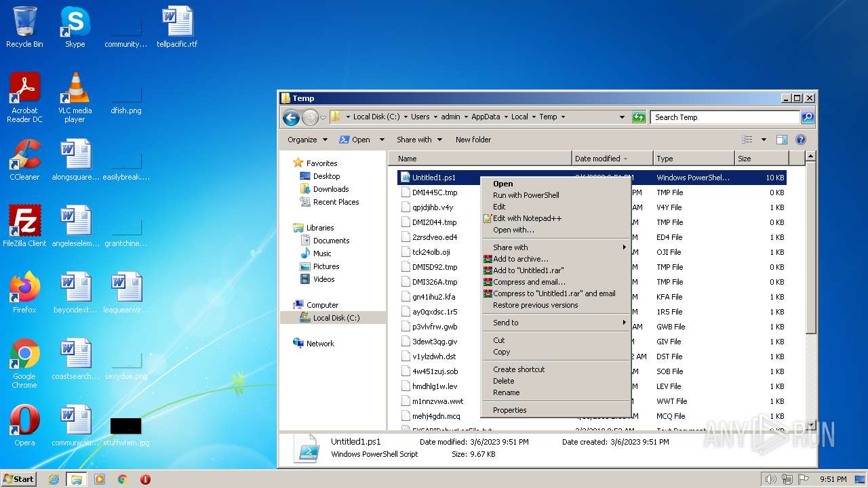Expand the Share with submenu
The image size is (868, 488).
pyautogui.click(x=556, y=247)
